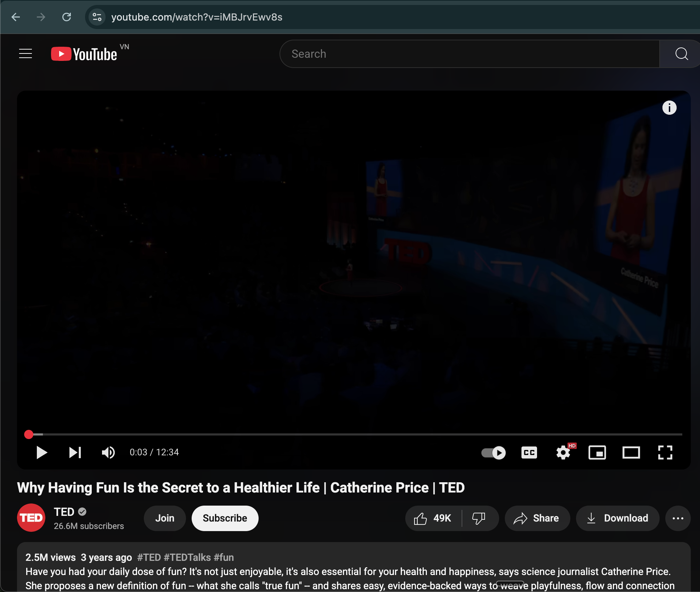Open TED channel name link
The image size is (700, 592).
click(64, 512)
